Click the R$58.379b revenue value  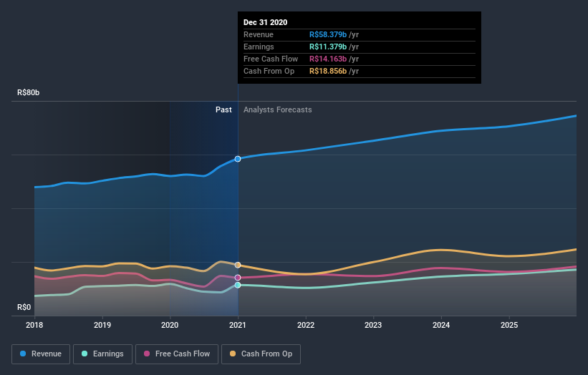tap(328, 34)
